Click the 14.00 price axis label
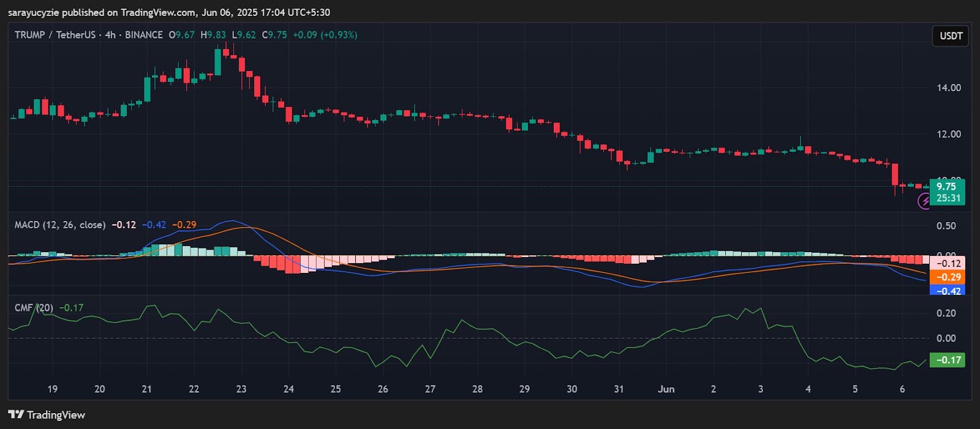 coord(949,88)
